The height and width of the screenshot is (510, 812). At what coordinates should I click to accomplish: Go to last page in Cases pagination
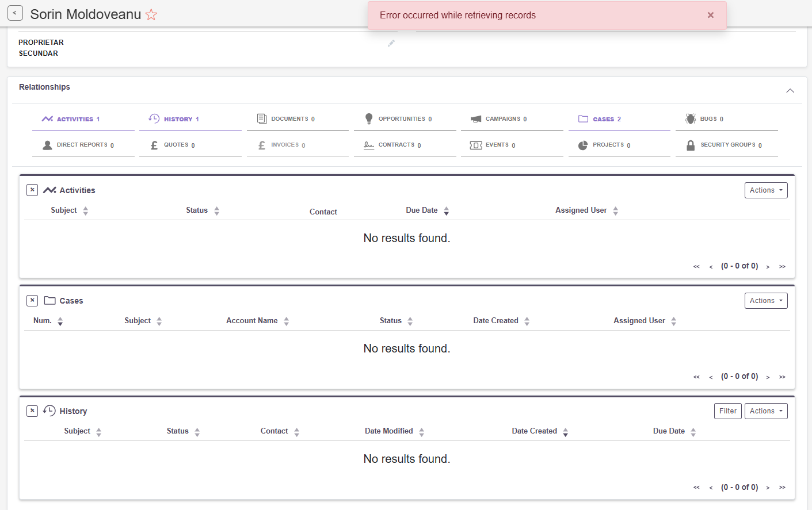[x=782, y=377]
